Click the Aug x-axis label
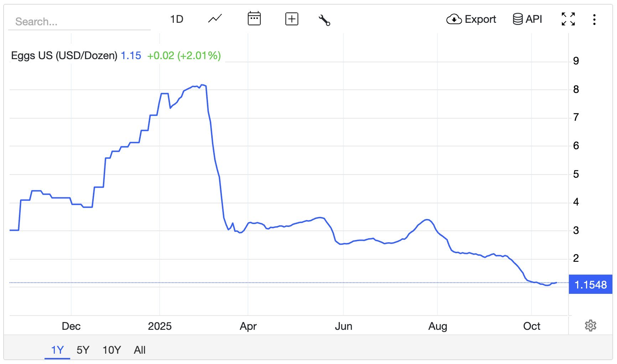The width and height of the screenshot is (617, 364). 437,326
